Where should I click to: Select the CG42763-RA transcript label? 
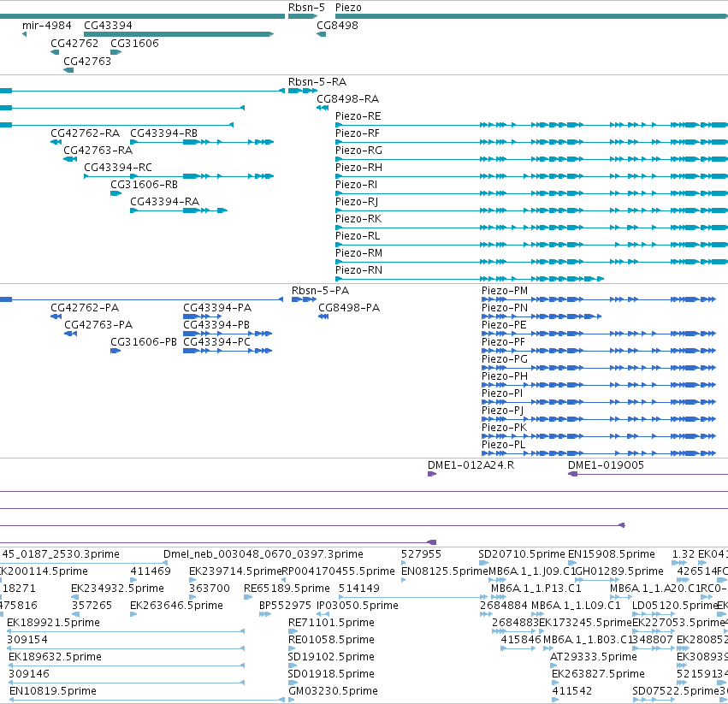click(x=98, y=151)
